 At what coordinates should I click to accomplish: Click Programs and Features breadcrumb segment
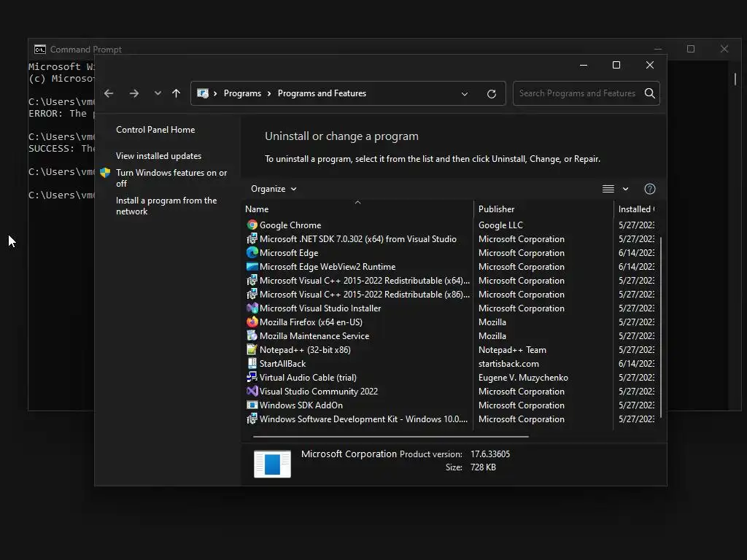click(322, 93)
